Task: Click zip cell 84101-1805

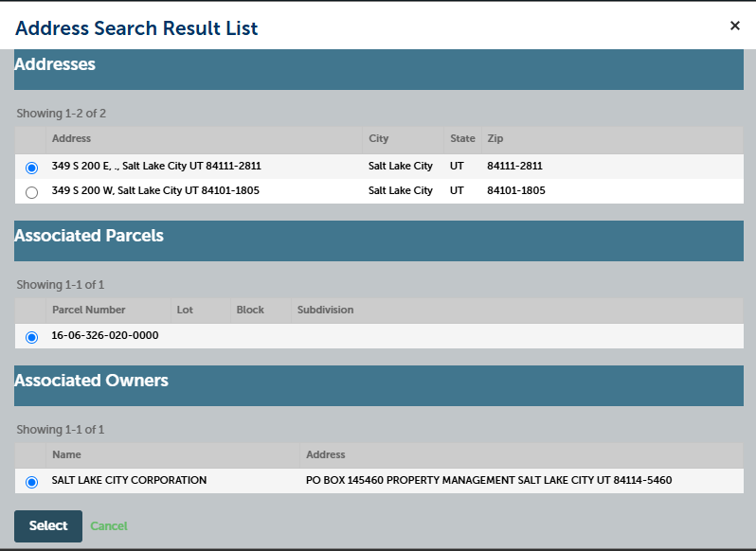Action: pyautogui.click(x=516, y=190)
